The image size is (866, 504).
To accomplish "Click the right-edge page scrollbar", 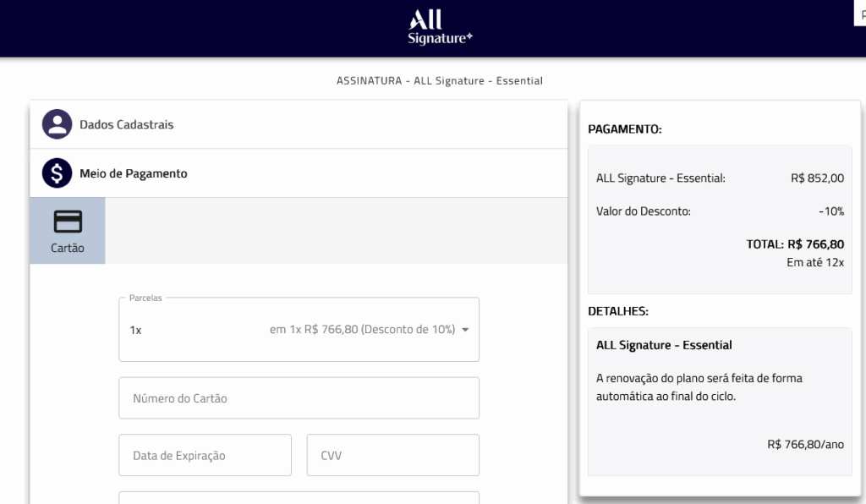I will 863,254.
